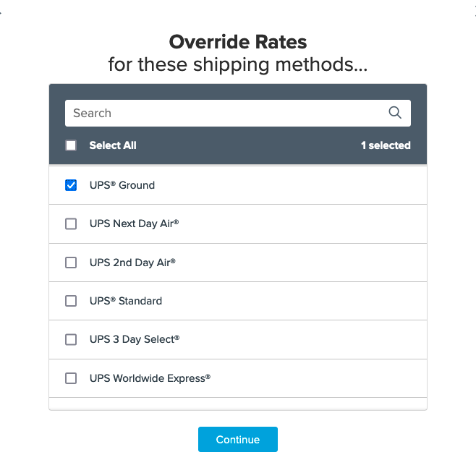This screenshot has height=473, width=476.
Task: Click the UPS 3 Day Select label
Action: (x=135, y=339)
